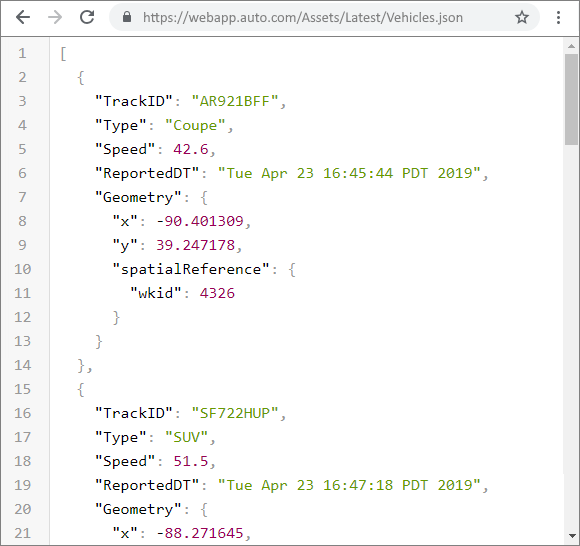Click the "y" key on line 9
The width and height of the screenshot is (580, 546).
coord(125,245)
